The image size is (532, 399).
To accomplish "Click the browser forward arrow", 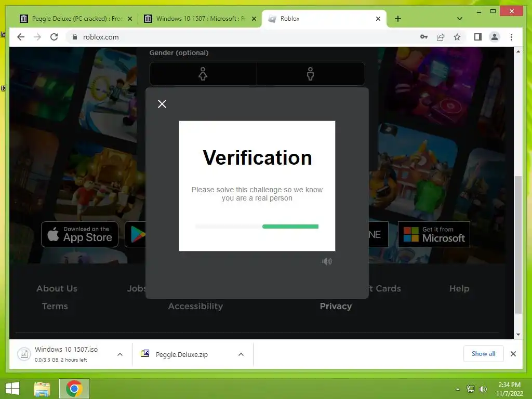I will coord(37,37).
